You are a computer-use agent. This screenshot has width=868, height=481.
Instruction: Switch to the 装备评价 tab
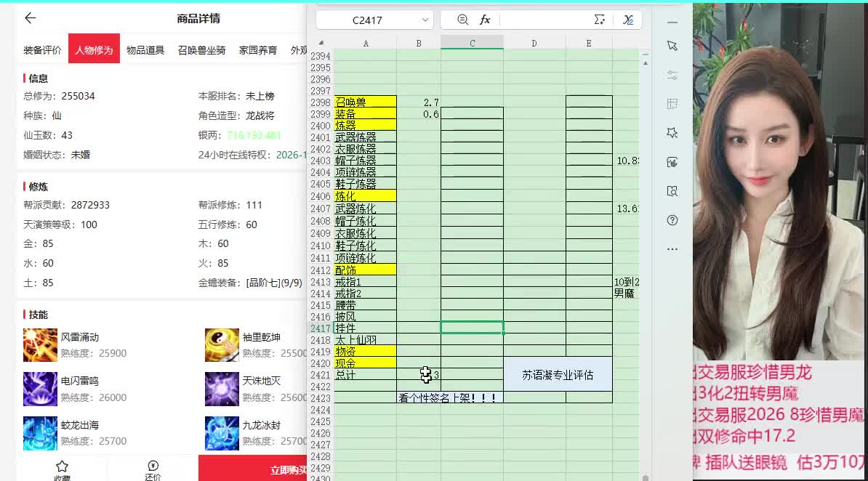42,50
